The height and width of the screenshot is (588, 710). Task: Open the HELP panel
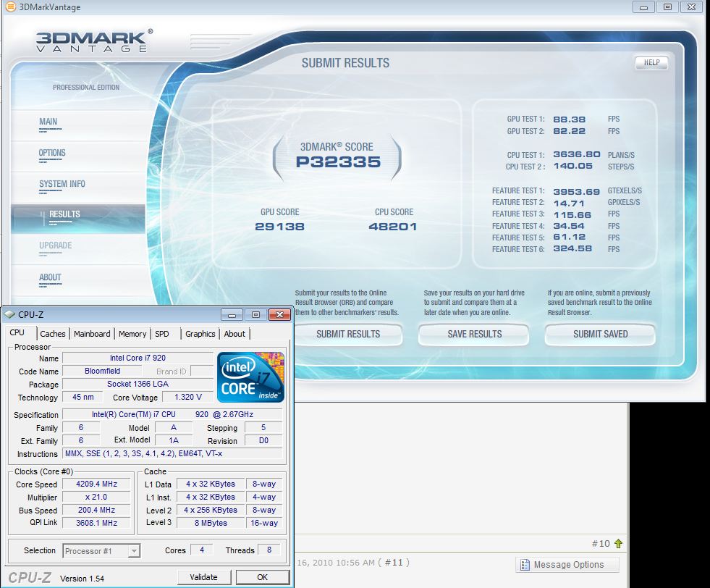click(x=651, y=63)
